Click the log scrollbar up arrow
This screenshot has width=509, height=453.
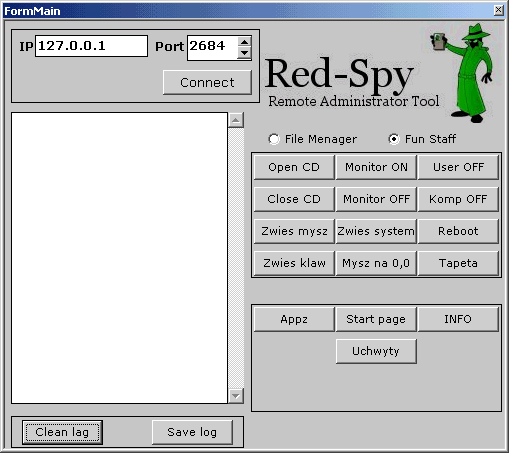[236, 120]
